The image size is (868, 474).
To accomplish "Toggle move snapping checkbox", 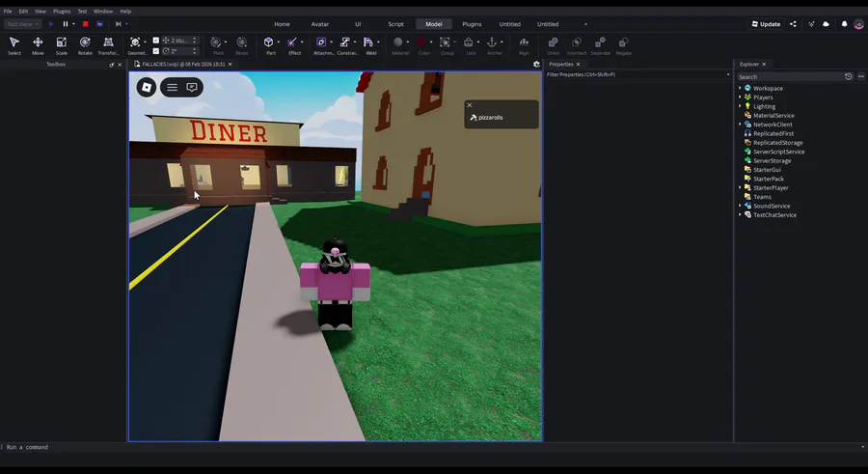I will click(x=156, y=40).
